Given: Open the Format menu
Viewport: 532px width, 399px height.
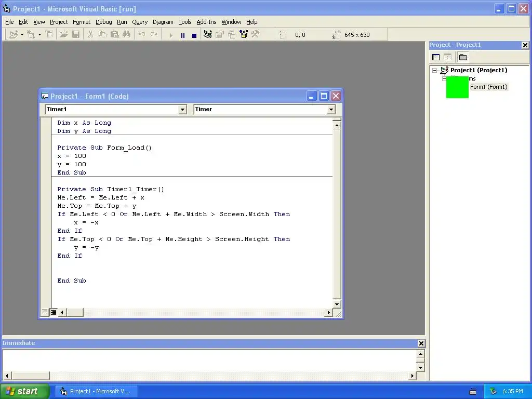Looking at the screenshot, I should pos(82,22).
